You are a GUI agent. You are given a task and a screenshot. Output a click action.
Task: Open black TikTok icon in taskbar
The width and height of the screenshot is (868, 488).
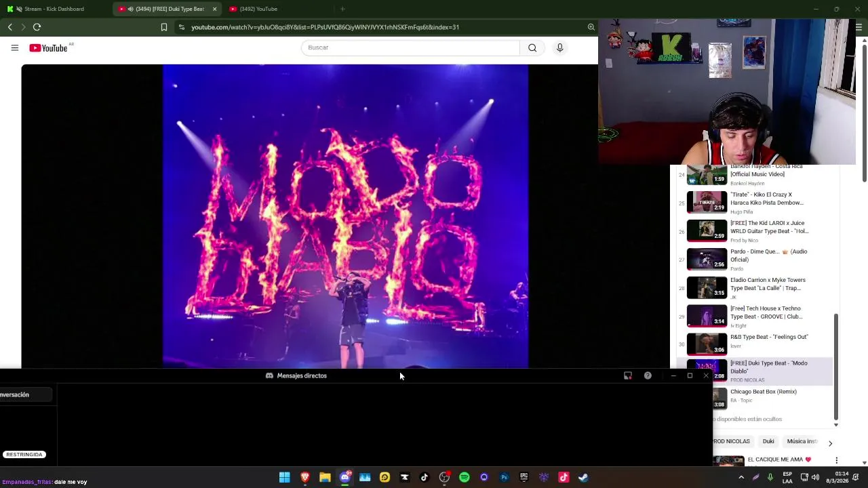point(425,477)
